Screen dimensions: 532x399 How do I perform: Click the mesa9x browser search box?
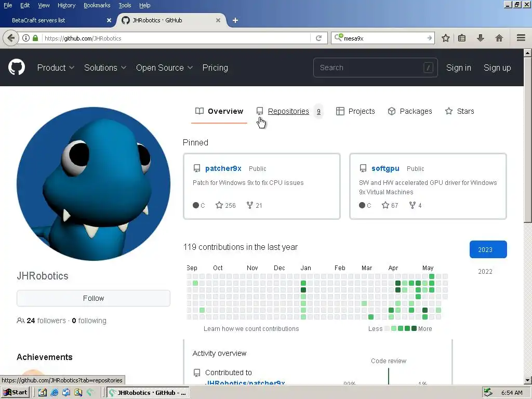[384, 38]
